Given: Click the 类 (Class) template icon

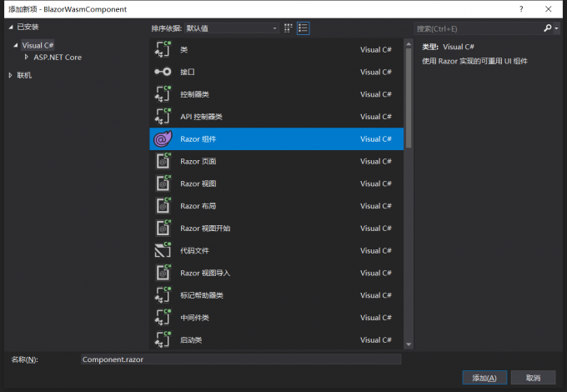Looking at the screenshot, I should 163,49.
